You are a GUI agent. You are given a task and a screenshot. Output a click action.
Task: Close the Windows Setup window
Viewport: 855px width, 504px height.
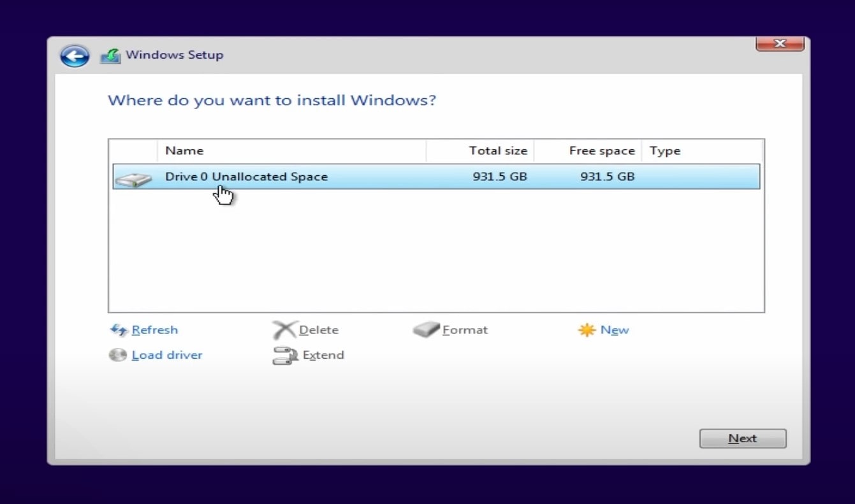pyautogui.click(x=779, y=43)
